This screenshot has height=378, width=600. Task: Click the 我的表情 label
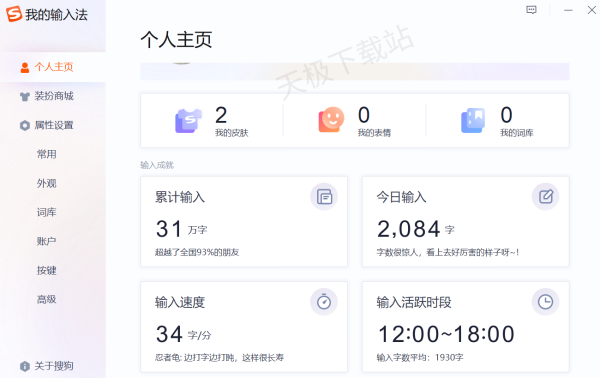tap(374, 133)
